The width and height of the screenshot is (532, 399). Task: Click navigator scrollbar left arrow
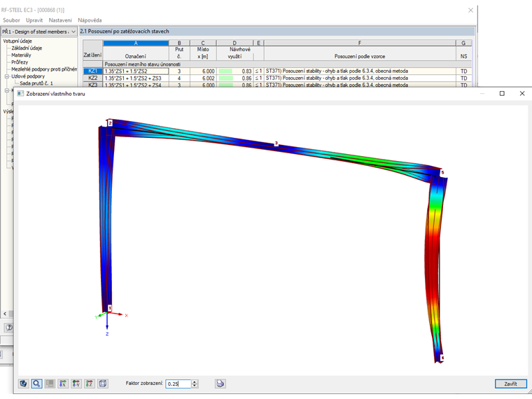point(5,314)
